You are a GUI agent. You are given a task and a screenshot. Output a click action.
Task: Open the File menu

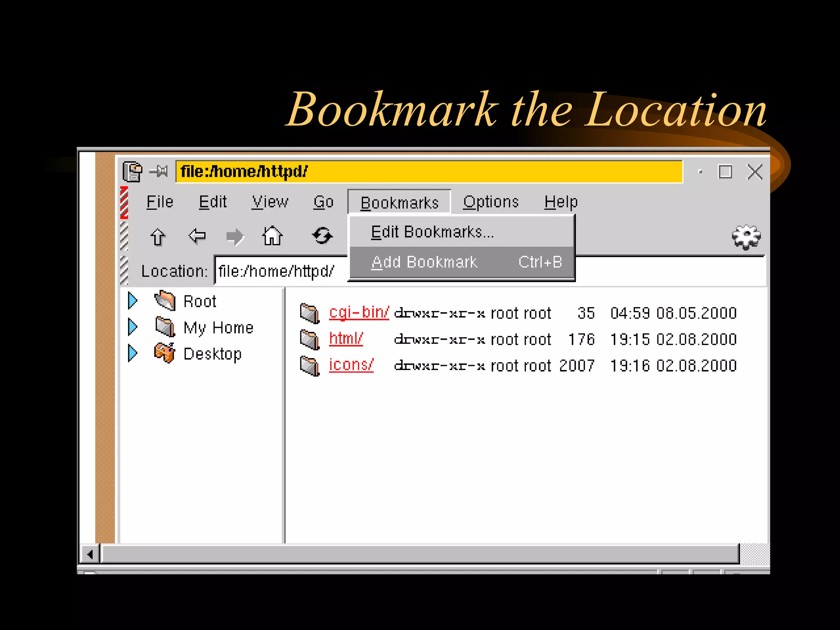coord(160,202)
